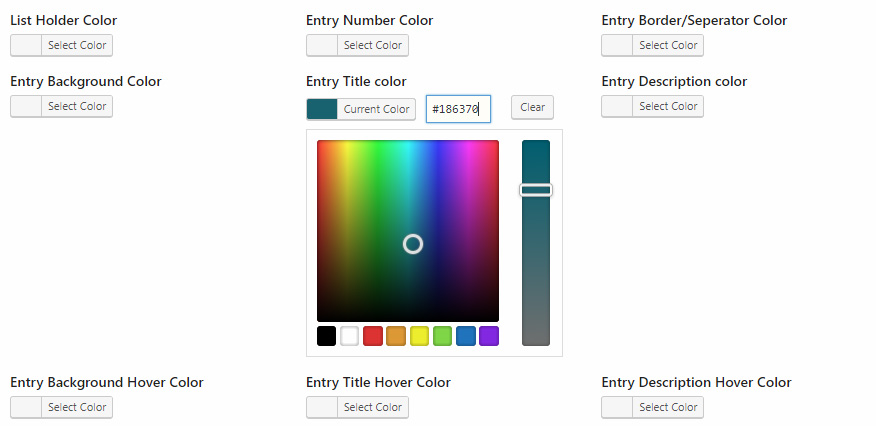
Task: Open Entry Background Color picker
Action: [x=61, y=106]
